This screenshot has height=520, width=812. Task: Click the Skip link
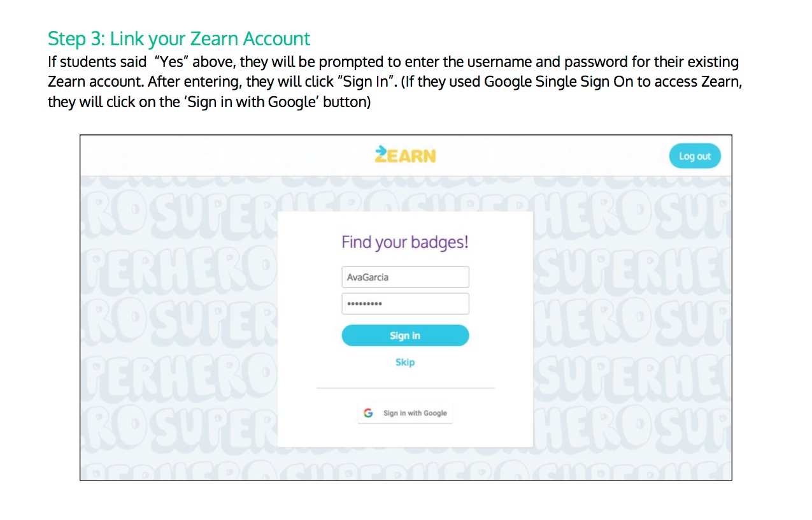(405, 362)
